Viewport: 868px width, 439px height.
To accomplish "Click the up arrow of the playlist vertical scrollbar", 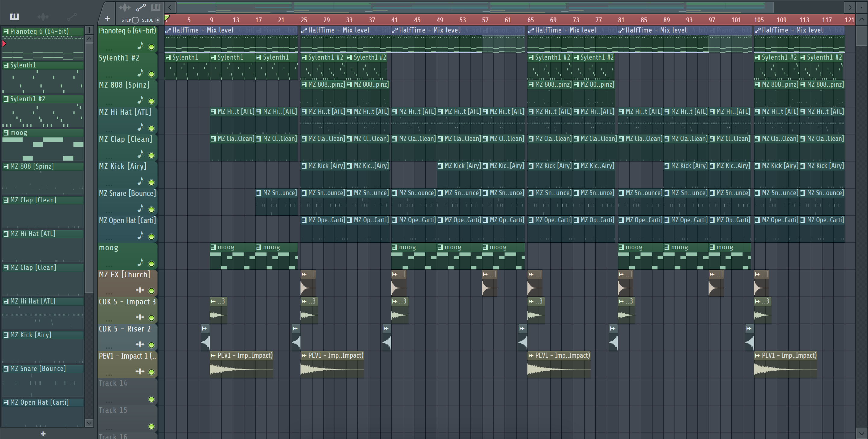I will [862, 19].
